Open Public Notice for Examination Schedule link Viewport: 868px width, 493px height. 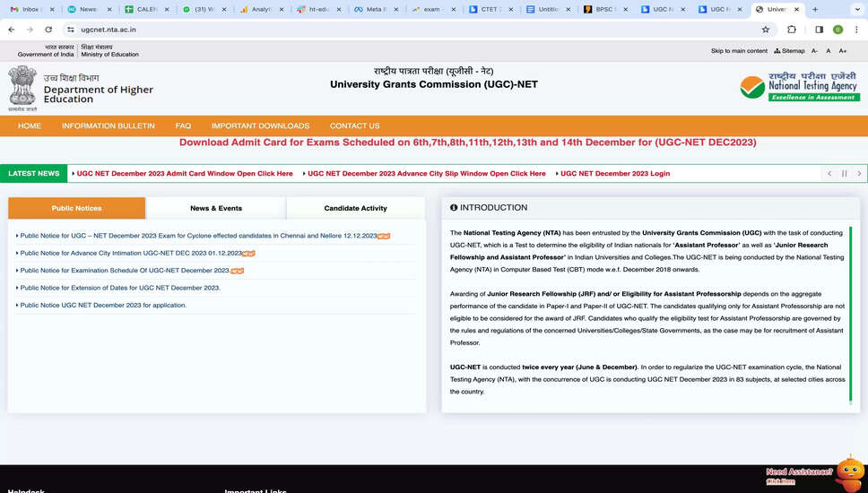[125, 271]
